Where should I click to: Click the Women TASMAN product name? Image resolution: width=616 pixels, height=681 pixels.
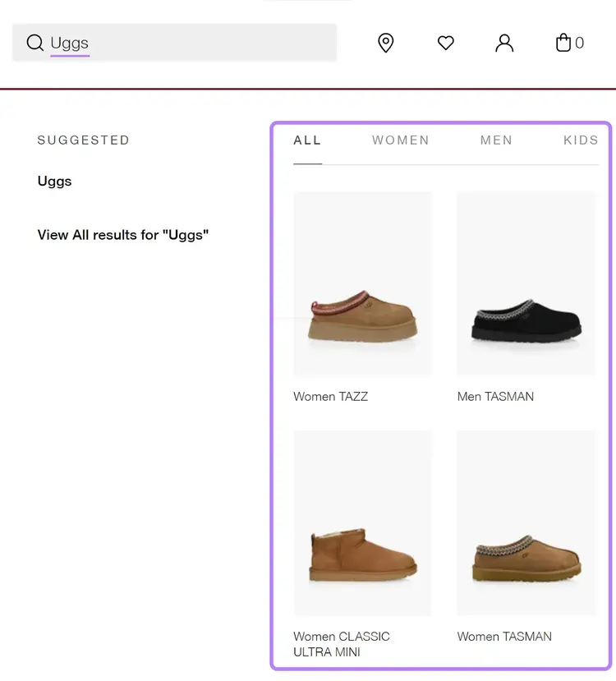point(504,637)
